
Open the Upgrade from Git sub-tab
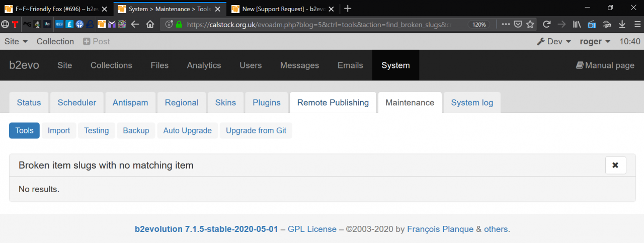(256, 130)
